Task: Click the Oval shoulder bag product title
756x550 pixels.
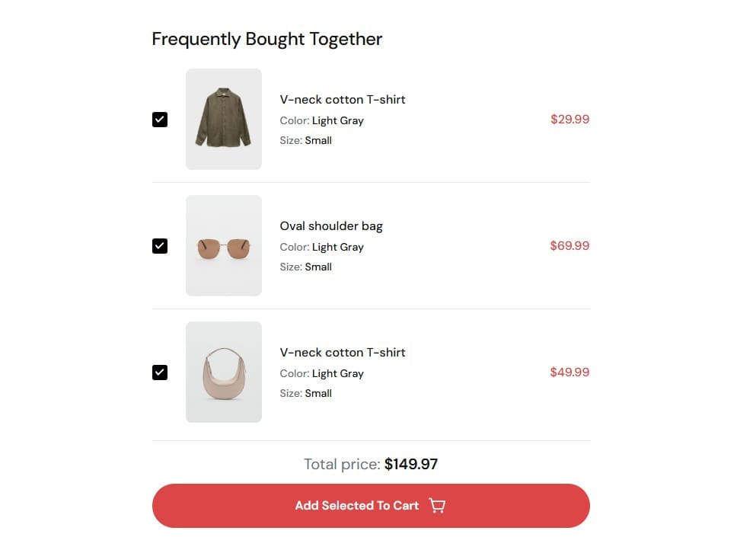Action: pos(331,226)
